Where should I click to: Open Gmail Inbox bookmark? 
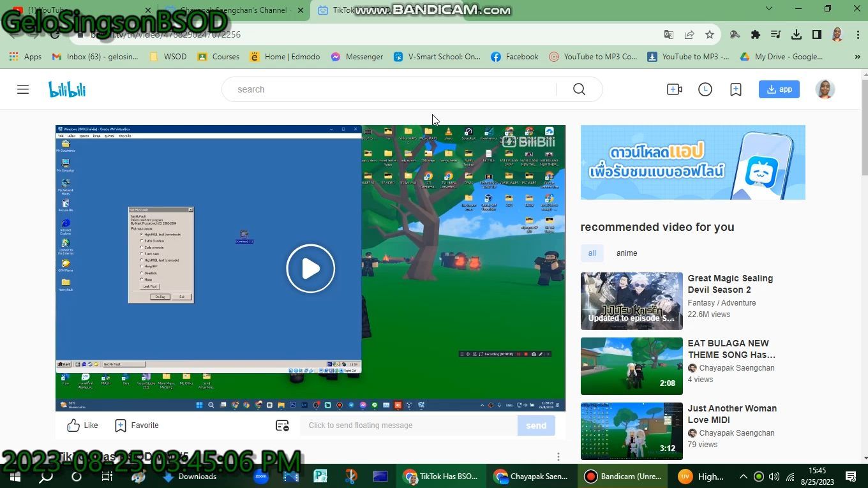[95, 57]
